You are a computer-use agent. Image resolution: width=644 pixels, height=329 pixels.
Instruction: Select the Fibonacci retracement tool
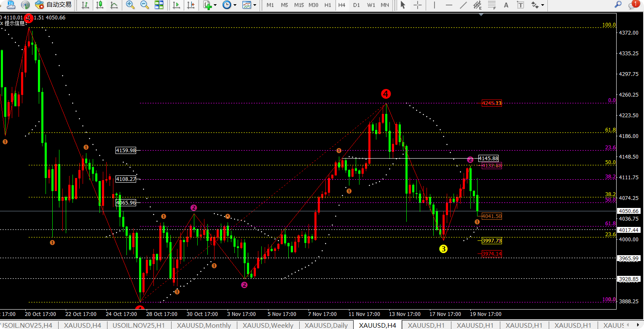tap(492, 5)
